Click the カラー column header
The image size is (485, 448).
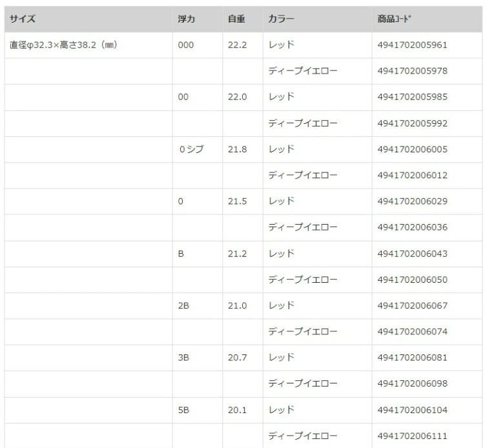click(x=282, y=19)
